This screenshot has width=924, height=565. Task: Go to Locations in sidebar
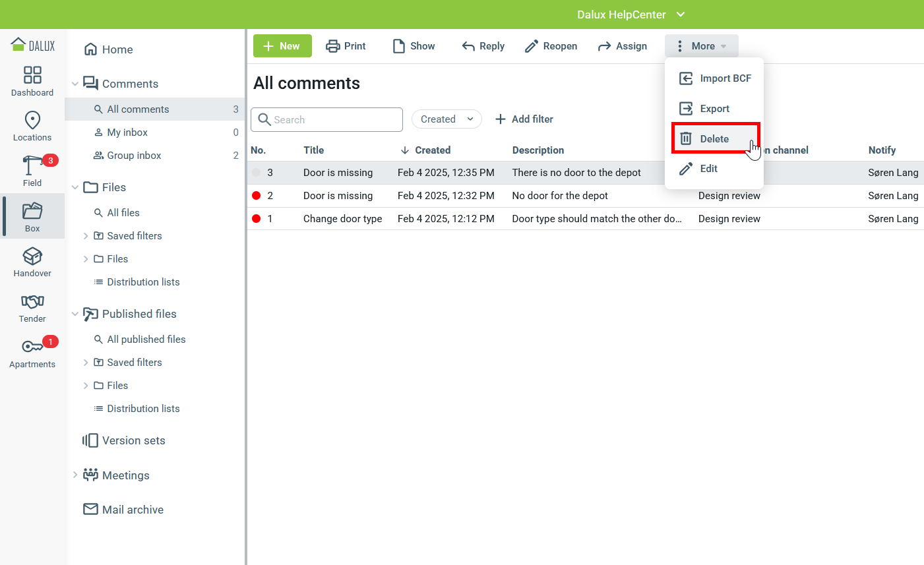(x=32, y=121)
